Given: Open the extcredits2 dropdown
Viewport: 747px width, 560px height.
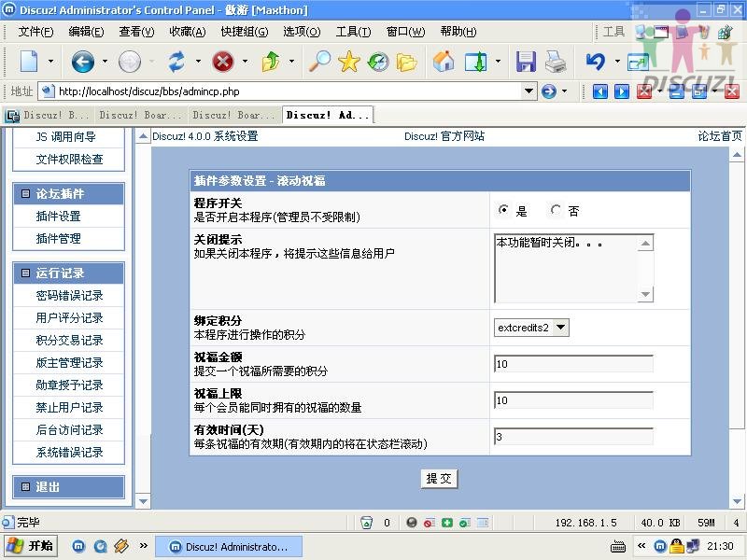Looking at the screenshot, I should click(x=531, y=328).
